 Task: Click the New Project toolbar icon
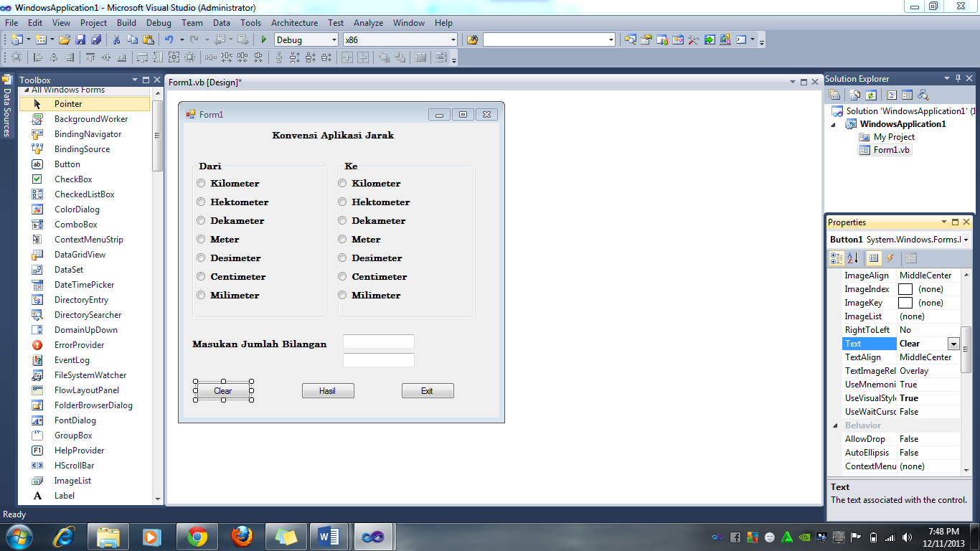point(17,40)
